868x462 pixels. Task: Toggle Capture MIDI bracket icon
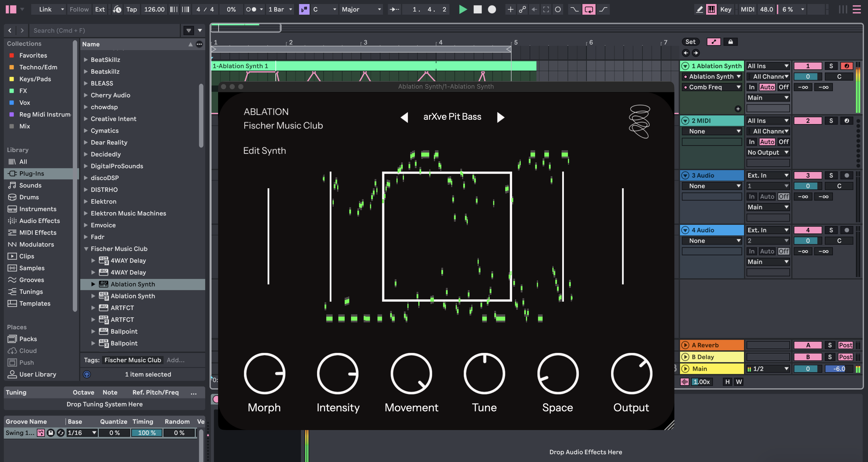click(x=546, y=9)
